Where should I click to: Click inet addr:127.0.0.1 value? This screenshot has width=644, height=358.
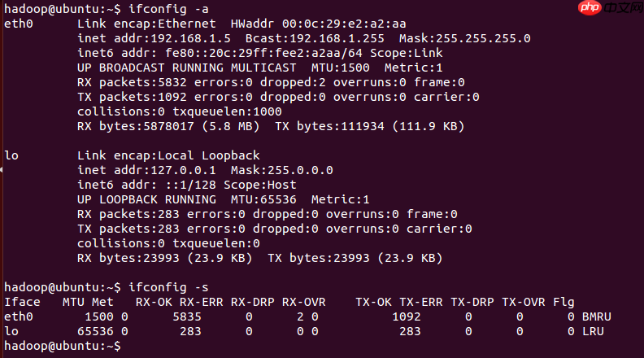click(x=146, y=171)
